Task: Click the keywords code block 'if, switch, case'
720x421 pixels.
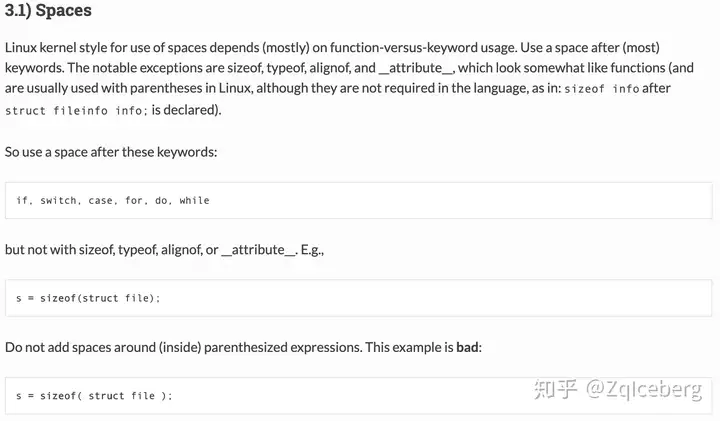Action: [x=359, y=201]
